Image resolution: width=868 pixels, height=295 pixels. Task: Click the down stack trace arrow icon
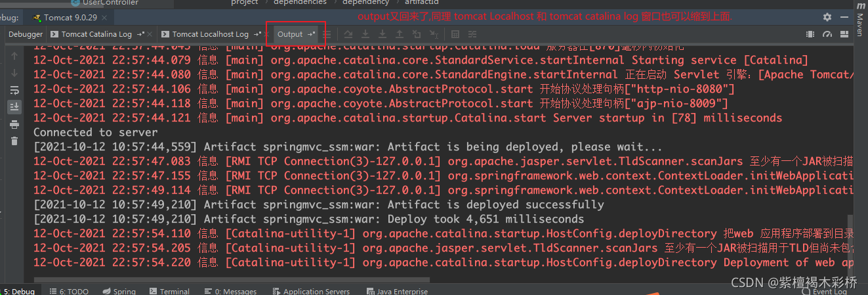[14, 72]
